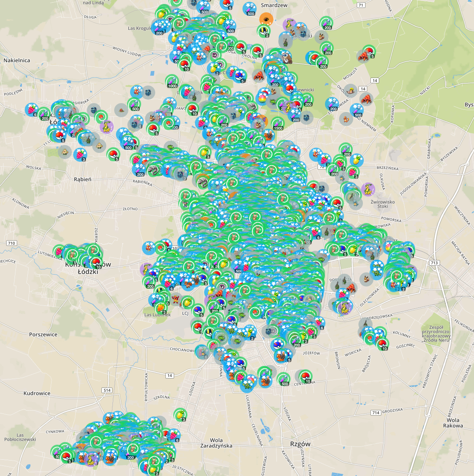The height and width of the screenshot is (476, 474).
Task: Select the WIOSNY LUDÓW street label
Action: [127, 51]
